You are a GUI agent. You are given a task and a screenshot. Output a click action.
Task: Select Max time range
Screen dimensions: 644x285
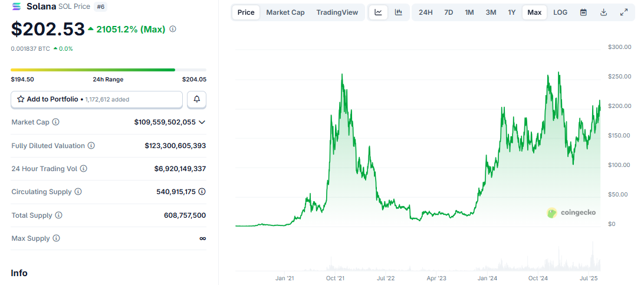pos(534,12)
